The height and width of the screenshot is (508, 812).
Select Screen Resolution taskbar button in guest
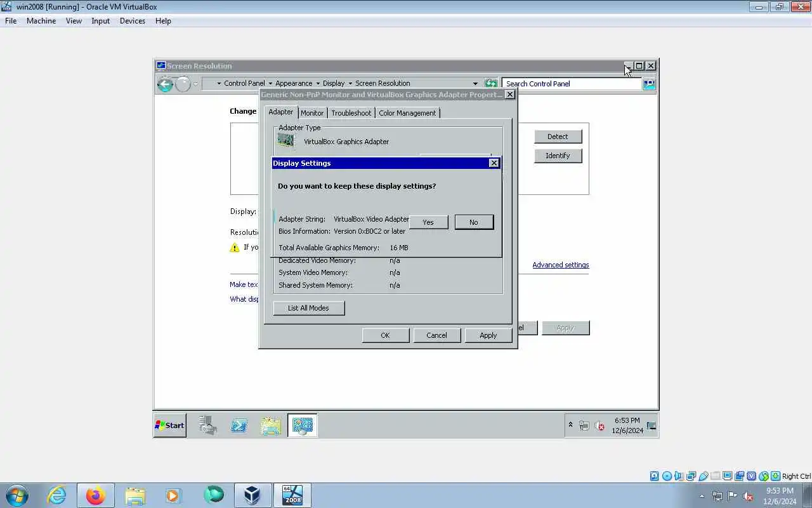[x=302, y=425]
